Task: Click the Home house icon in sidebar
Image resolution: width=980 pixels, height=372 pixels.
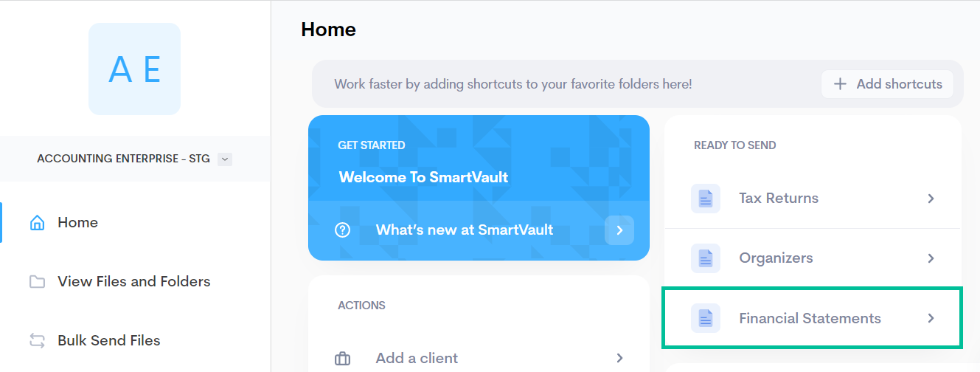Action: click(x=37, y=223)
